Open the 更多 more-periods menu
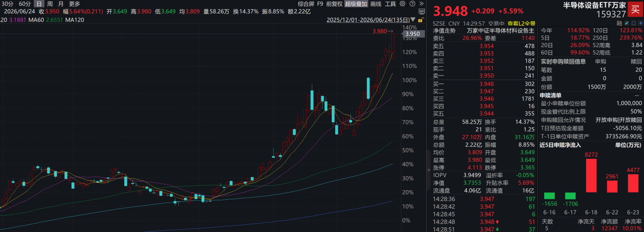Viewport: 644px width, 232px height. pyautogui.click(x=74, y=4)
